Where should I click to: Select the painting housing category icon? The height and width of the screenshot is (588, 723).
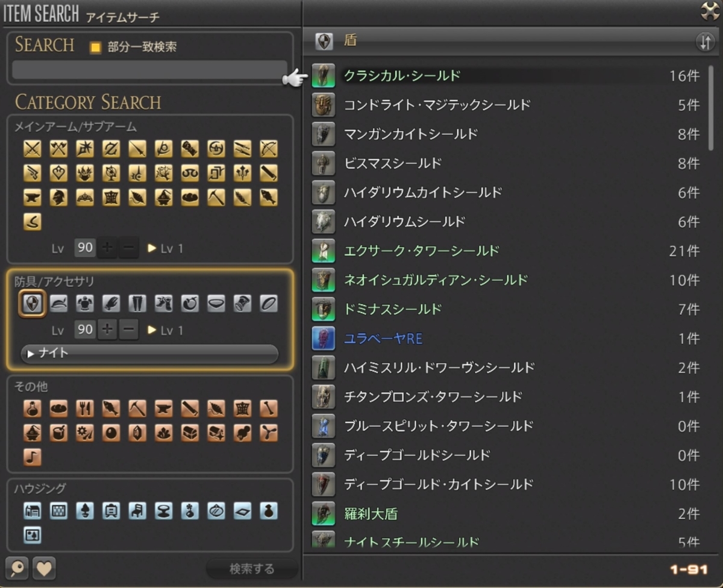(32, 534)
